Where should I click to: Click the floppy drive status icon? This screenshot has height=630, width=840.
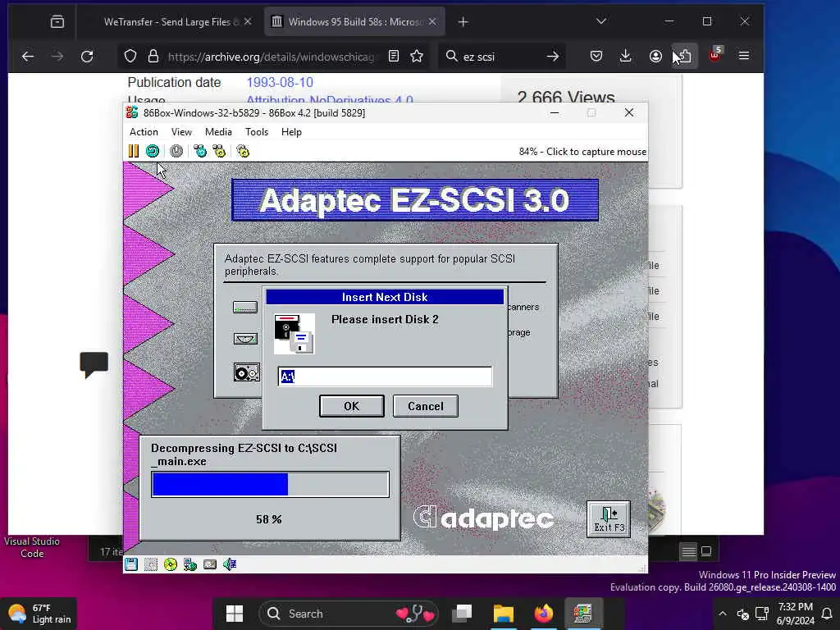point(131,564)
